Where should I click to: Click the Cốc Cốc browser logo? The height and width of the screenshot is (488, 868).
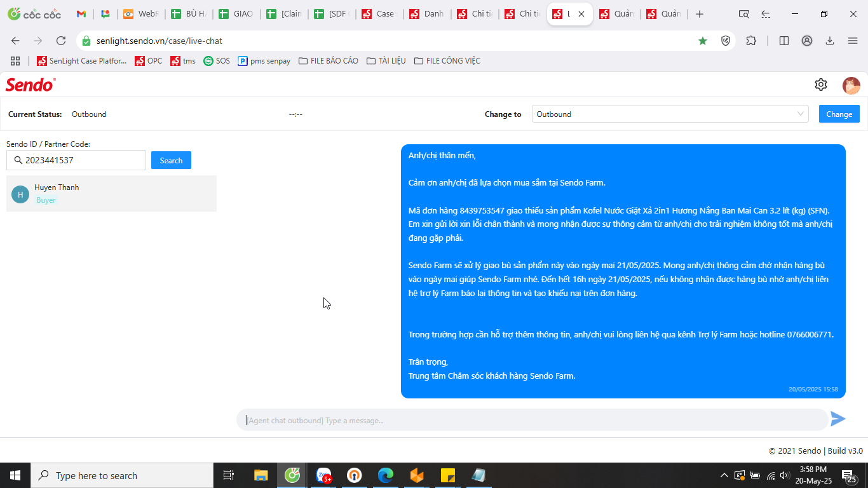pyautogui.click(x=34, y=14)
